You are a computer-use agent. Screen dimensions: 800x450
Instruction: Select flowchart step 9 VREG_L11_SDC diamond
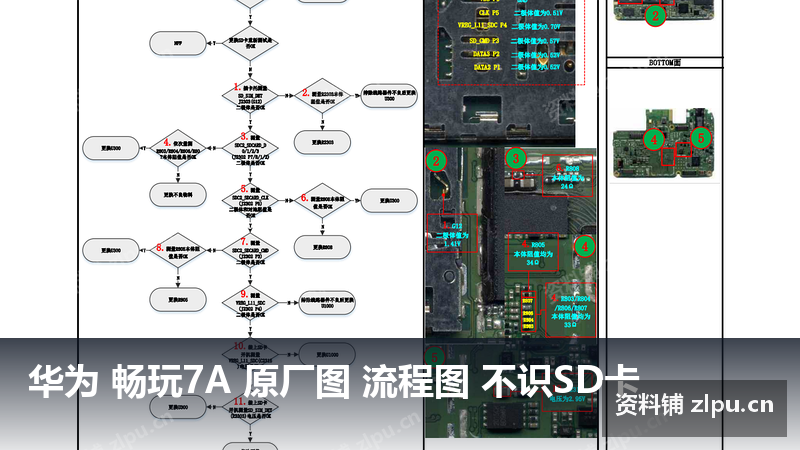(x=250, y=303)
